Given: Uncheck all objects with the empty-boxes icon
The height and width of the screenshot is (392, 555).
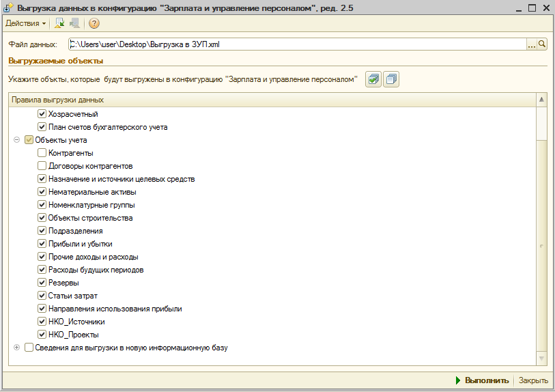Looking at the screenshot, I should coord(391,79).
